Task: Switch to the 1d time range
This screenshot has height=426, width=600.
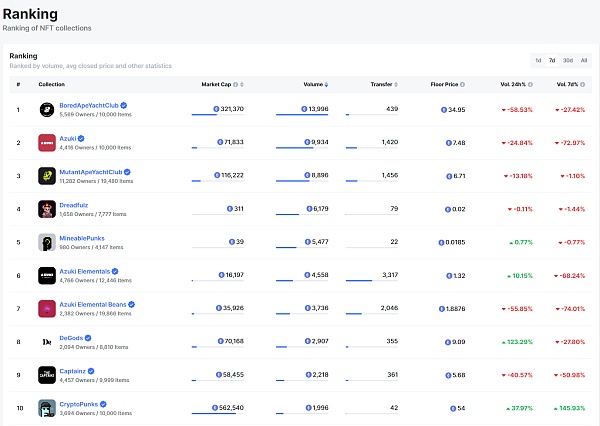Action: point(538,60)
